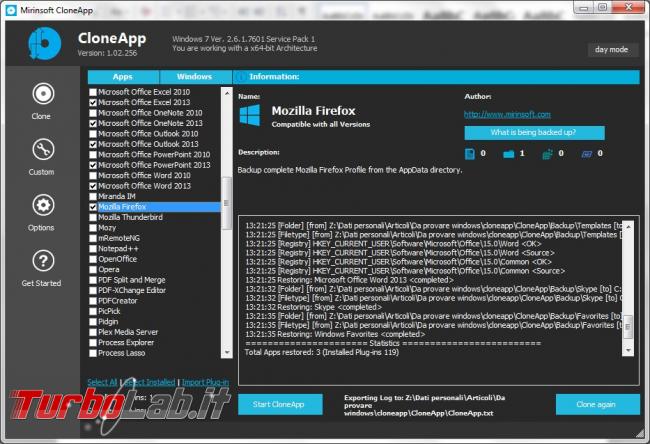
Task: Check Microsoft Office OneNote 2010
Action: click(93, 113)
